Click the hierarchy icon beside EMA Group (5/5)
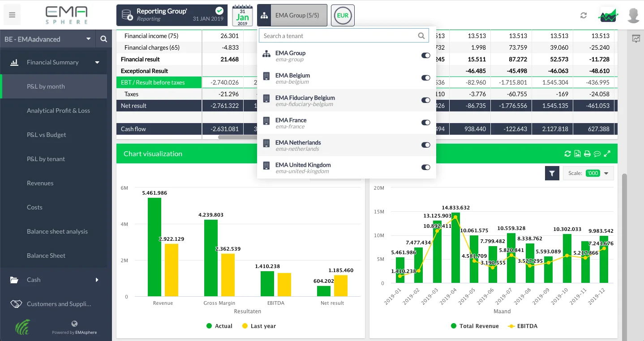 pos(264,15)
